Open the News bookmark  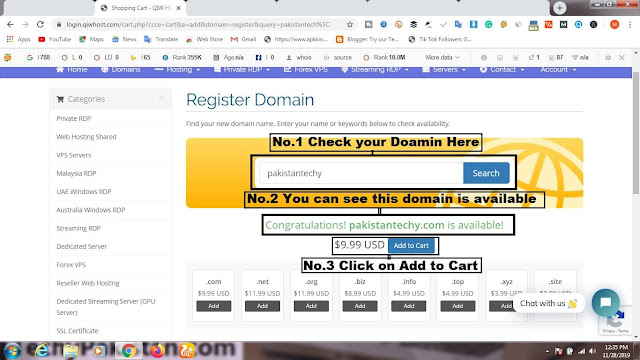[x=124, y=39]
